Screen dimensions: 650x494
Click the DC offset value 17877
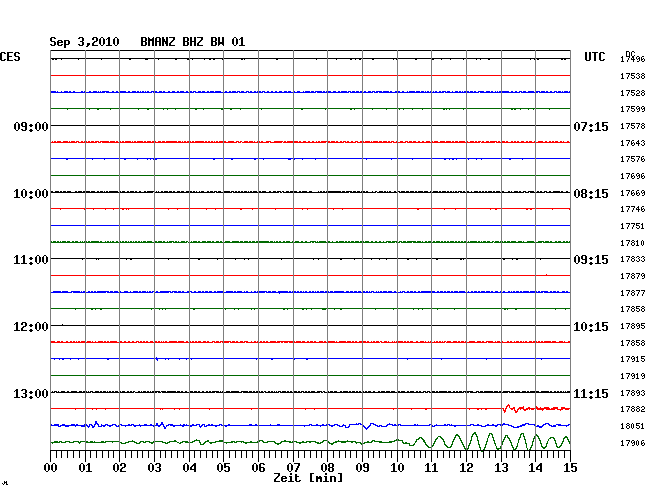tap(633, 293)
